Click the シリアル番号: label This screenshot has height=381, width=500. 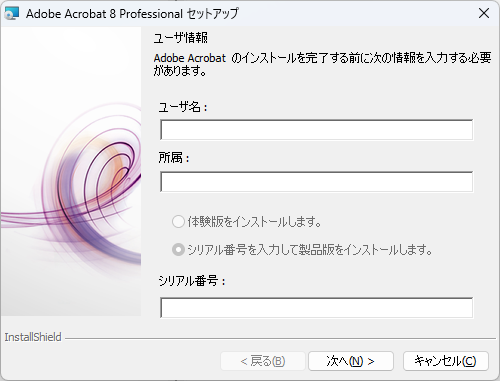pyautogui.click(x=192, y=281)
